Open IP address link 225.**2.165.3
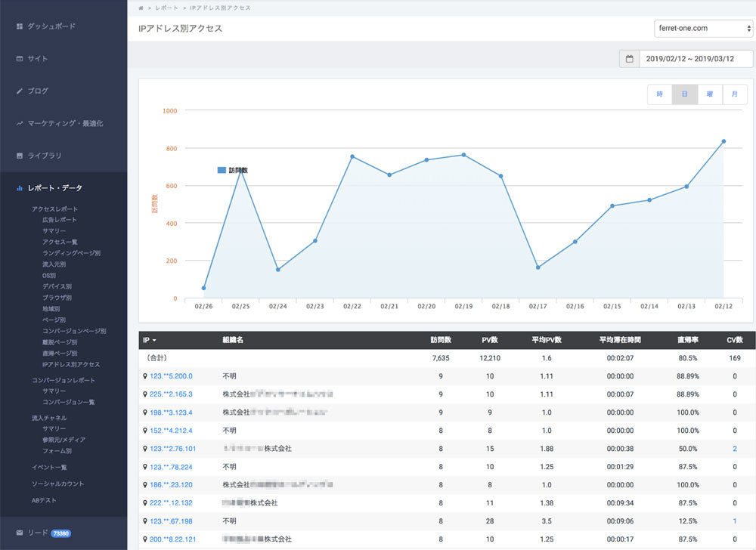 click(171, 394)
